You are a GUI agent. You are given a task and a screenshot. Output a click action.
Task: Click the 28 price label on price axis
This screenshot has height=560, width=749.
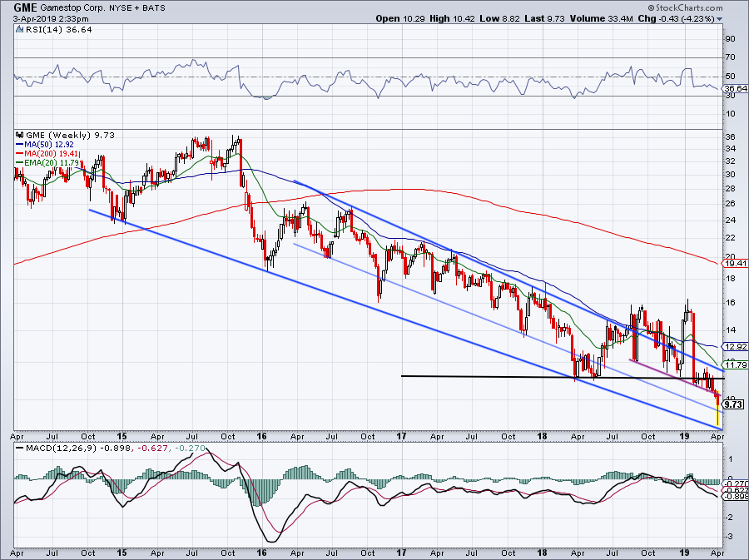[730, 189]
